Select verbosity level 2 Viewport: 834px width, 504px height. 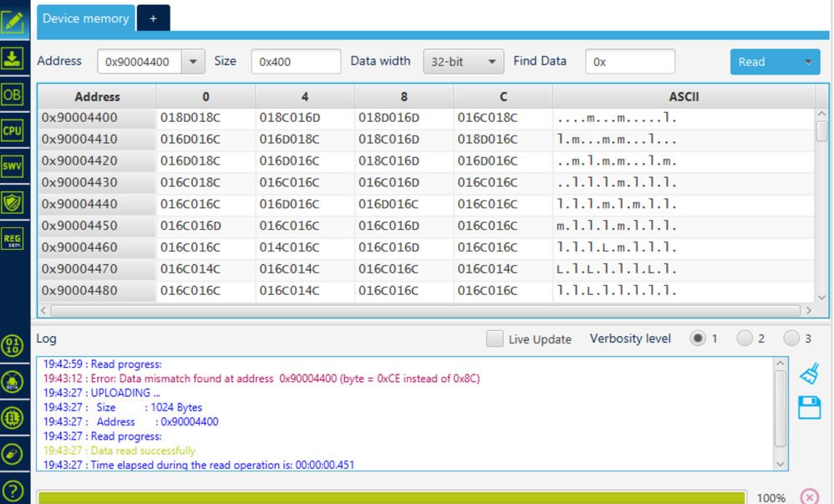[745, 338]
